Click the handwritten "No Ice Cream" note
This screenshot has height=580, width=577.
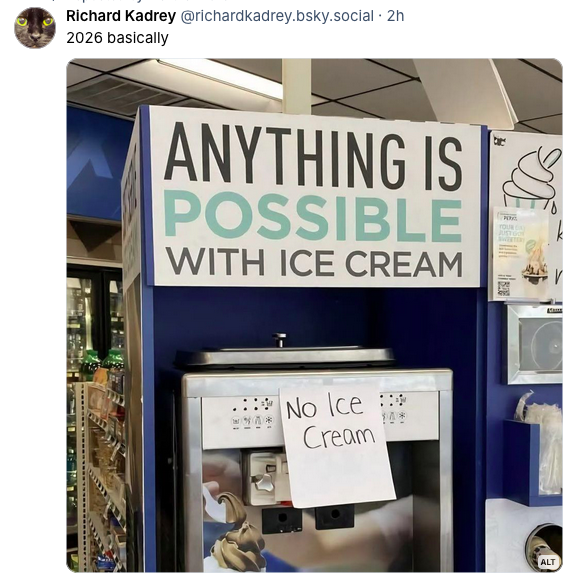click(x=337, y=445)
